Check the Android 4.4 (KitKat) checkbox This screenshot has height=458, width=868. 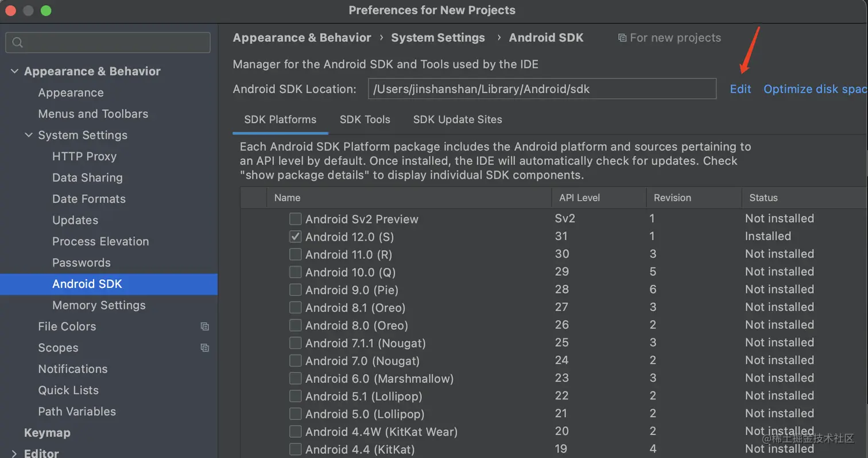295,449
